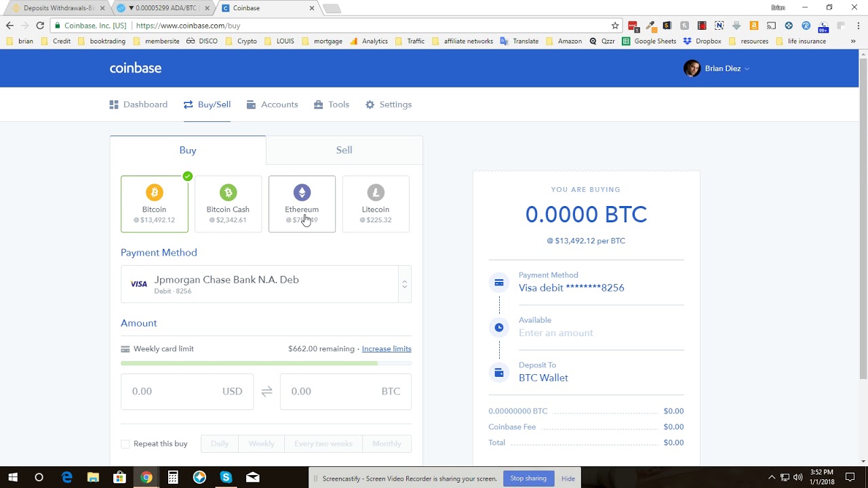Open the Crypto bookmarks folder
868x488 pixels.
pos(241,41)
